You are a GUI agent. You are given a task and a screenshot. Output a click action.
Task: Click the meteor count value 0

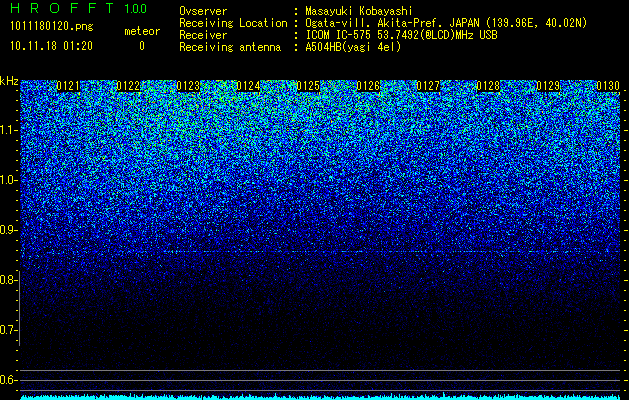click(x=142, y=46)
